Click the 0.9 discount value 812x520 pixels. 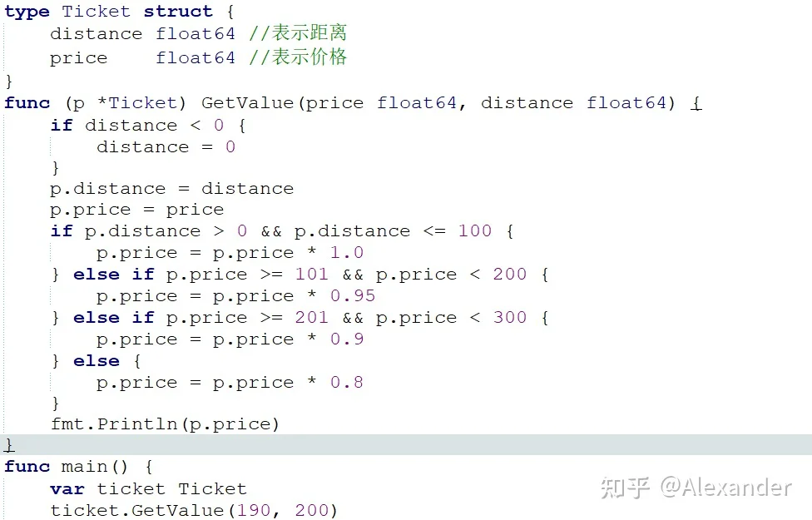[x=347, y=339]
